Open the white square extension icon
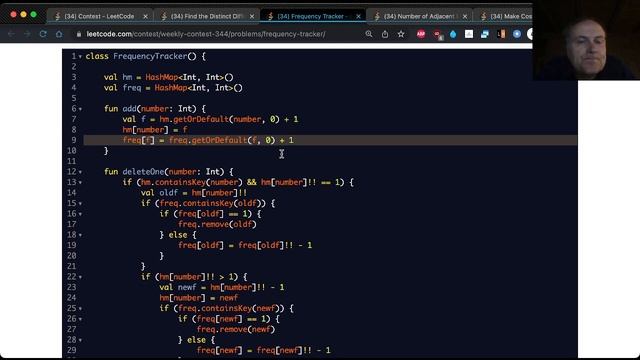This screenshot has height=360, width=640. click(x=469, y=34)
